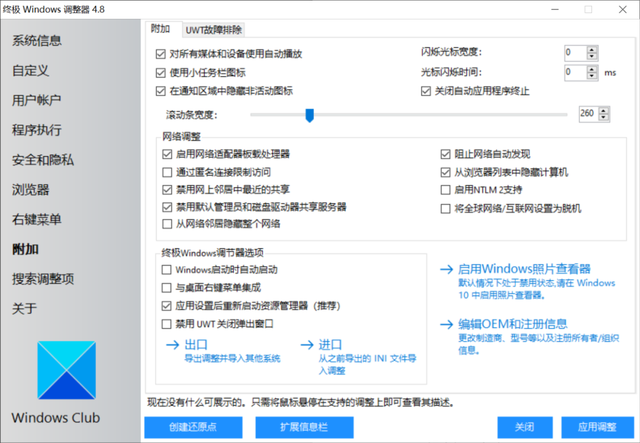Screen dimensions: 640x443
Task: Go to 右键菜单 section
Action: [37, 219]
